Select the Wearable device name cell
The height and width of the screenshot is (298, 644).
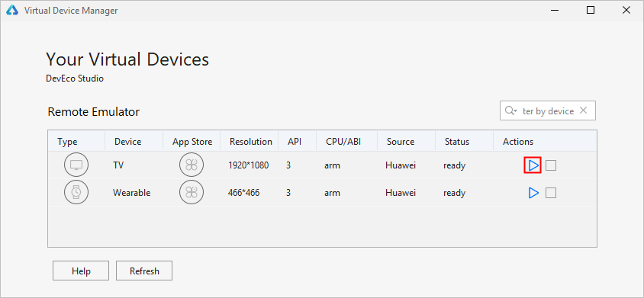tap(132, 193)
